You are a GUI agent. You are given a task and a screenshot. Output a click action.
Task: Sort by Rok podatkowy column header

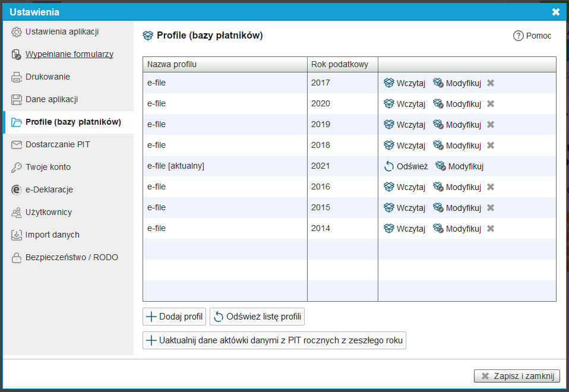pos(340,64)
